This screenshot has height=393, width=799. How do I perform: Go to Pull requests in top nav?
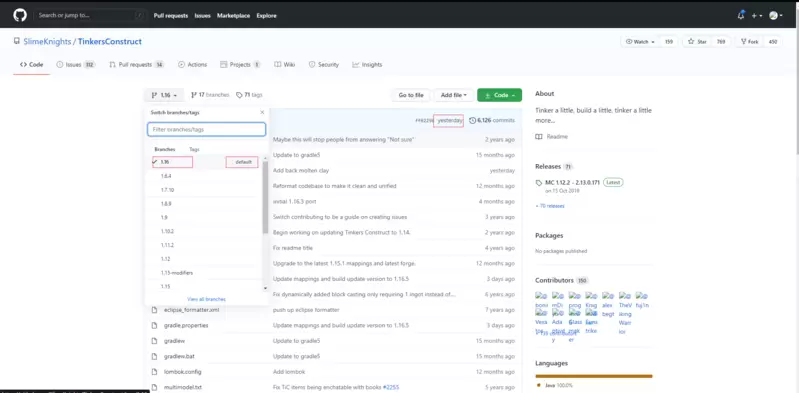(171, 16)
